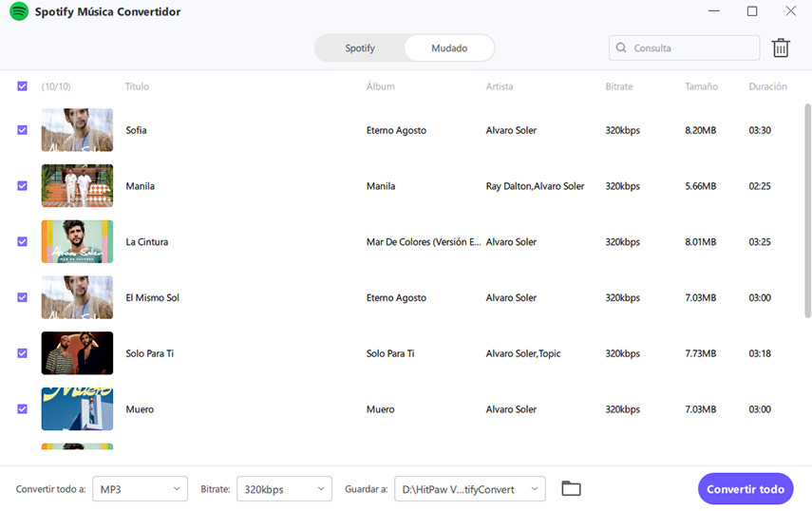The height and width of the screenshot is (511, 812).
Task: Select the title text Sofia
Action: [136, 130]
